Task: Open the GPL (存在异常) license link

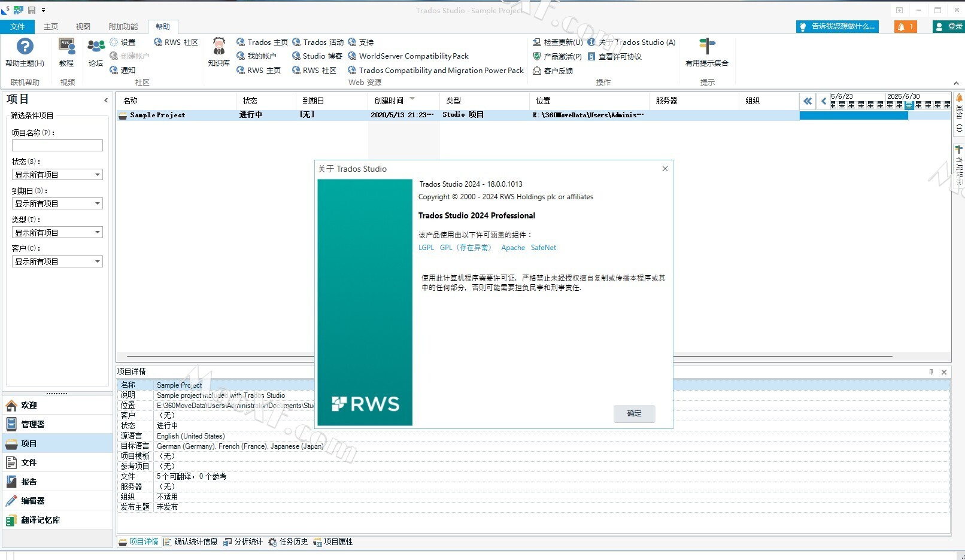Action: tap(466, 248)
